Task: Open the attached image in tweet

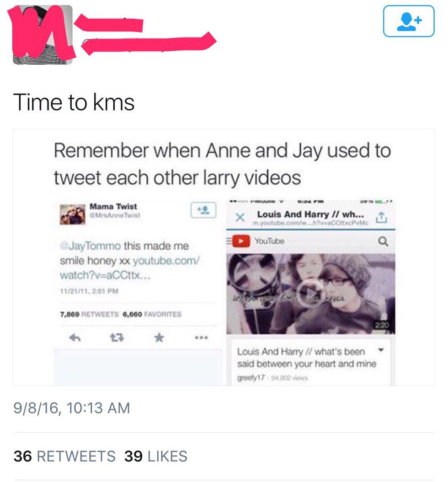Action: click(224, 257)
